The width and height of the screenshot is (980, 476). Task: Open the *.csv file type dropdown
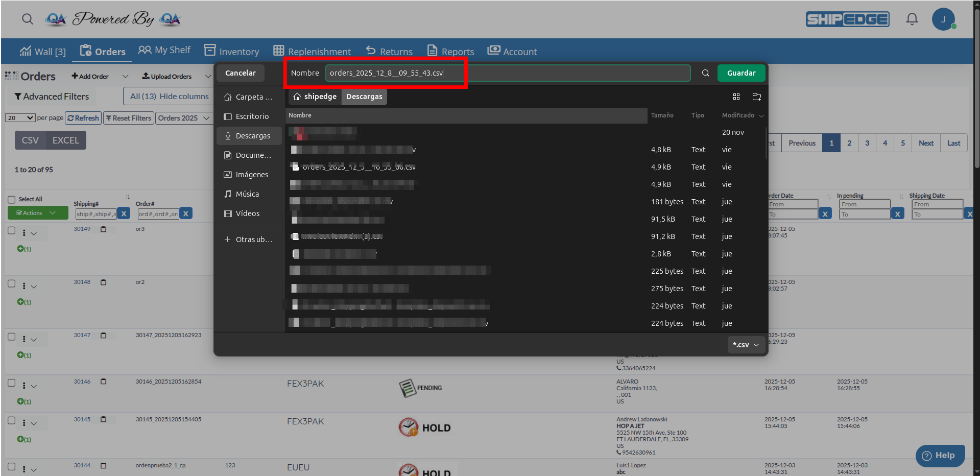coord(745,345)
